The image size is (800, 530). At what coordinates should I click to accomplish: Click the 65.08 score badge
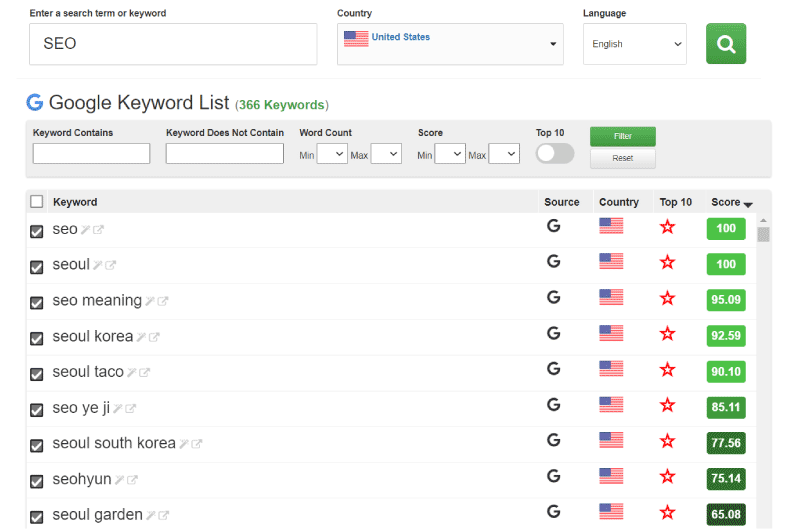click(726, 514)
